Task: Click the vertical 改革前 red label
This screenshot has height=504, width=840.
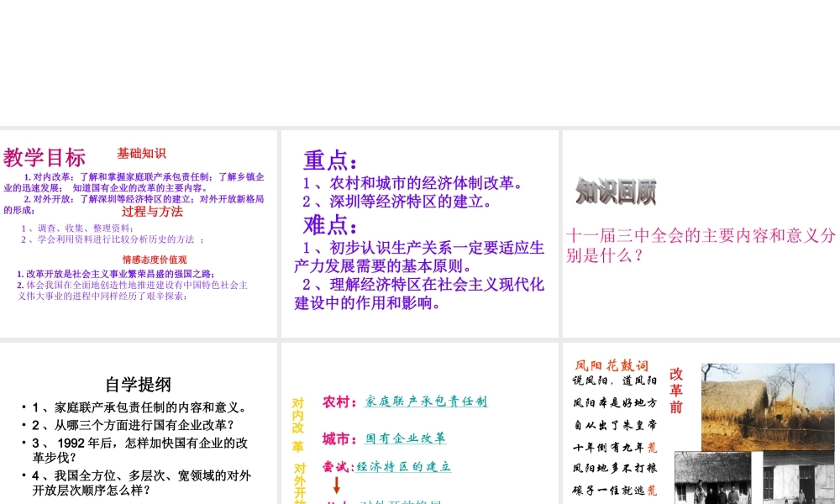Action: pyautogui.click(x=676, y=391)
